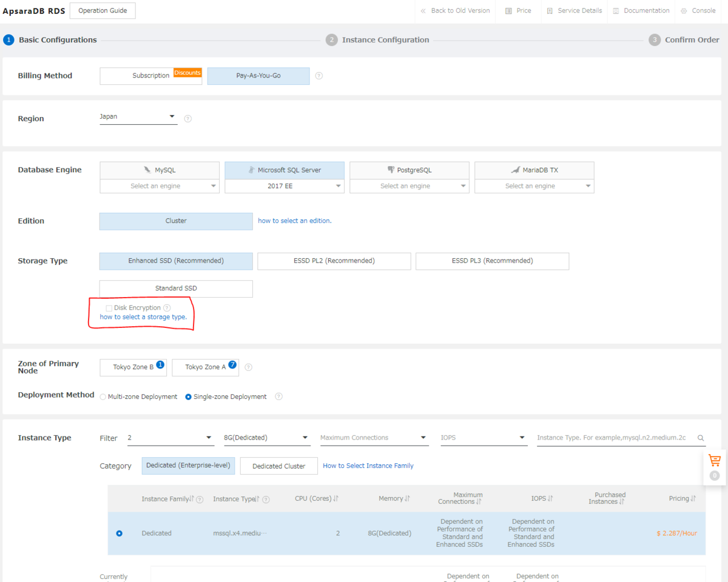Sort by Pricing column arrows
Image resolution: width=728 pixels, height=582 pixels.
tap(693, 498)
